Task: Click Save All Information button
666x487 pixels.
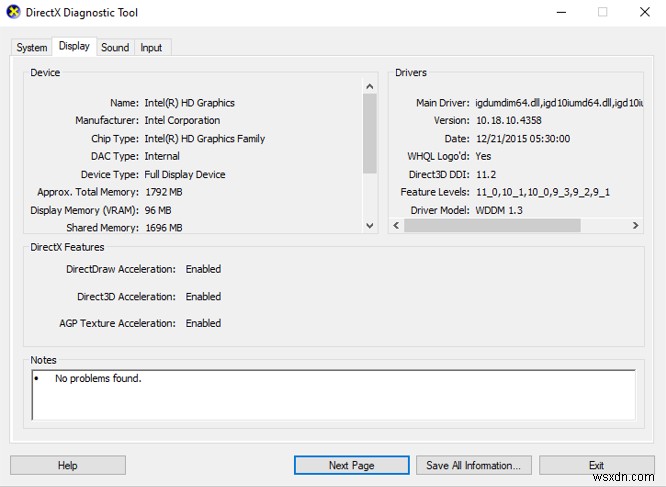Action: point(474,465)
